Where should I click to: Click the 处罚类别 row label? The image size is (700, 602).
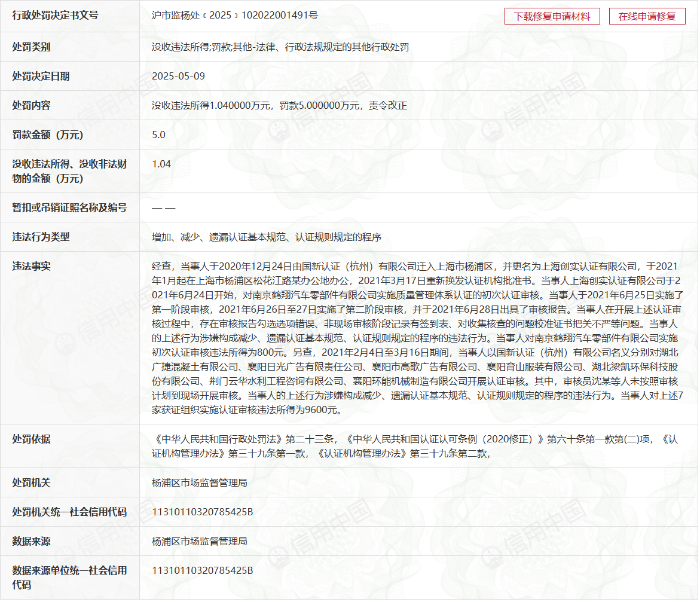[31, 47]
